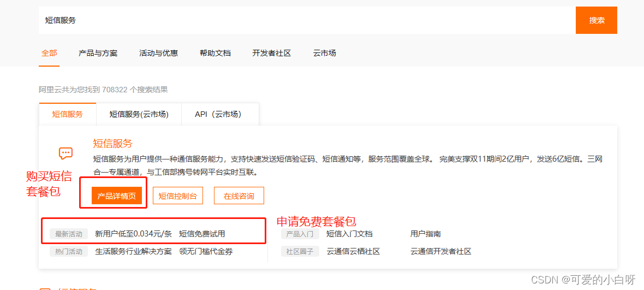Select the 短信服务(云市场) result tab

[139, 114]
